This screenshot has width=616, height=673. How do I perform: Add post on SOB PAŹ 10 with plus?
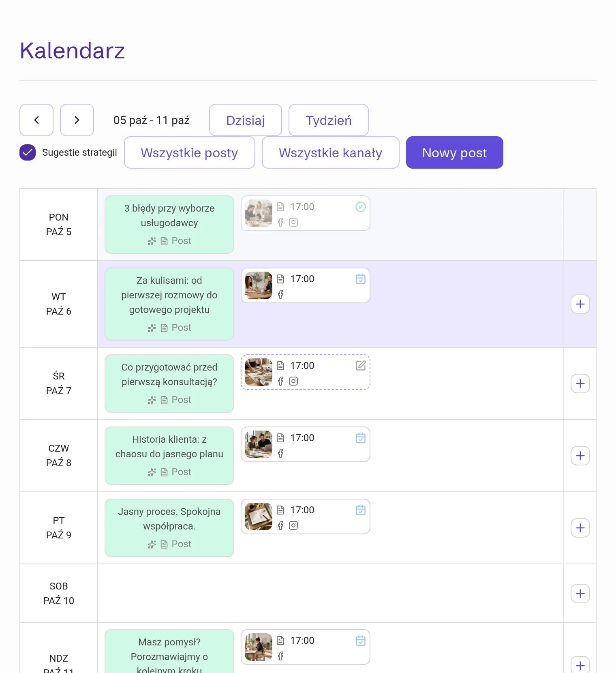point(580,594)
